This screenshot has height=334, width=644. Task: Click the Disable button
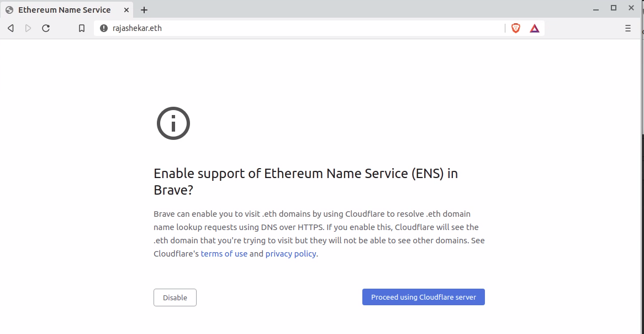175,298
